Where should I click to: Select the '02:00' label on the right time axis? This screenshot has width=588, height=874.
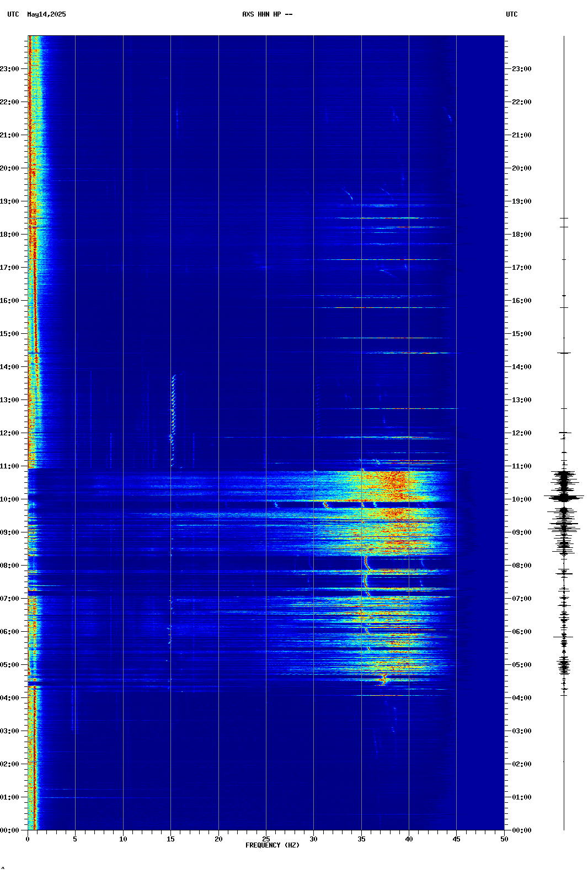tap(522, 764)
